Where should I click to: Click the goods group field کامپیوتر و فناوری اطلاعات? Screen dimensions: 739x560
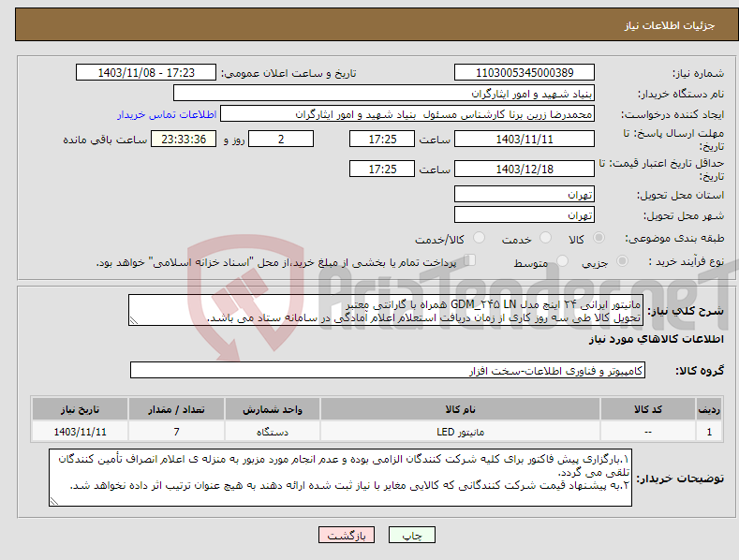(x=388, y=371)
